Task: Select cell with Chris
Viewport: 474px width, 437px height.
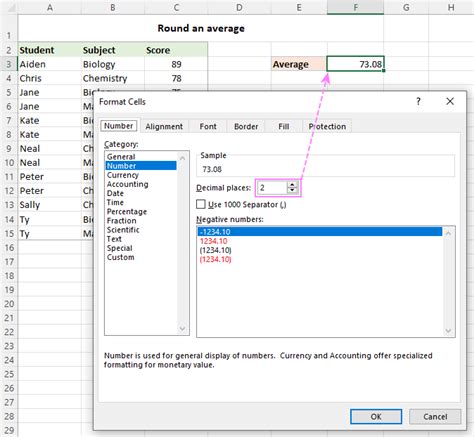Action: pyautogui.click(x=49, y=78)
